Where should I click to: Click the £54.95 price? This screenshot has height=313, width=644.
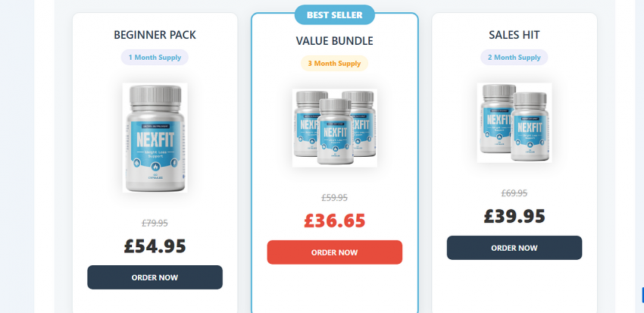[x=155, y=246]
